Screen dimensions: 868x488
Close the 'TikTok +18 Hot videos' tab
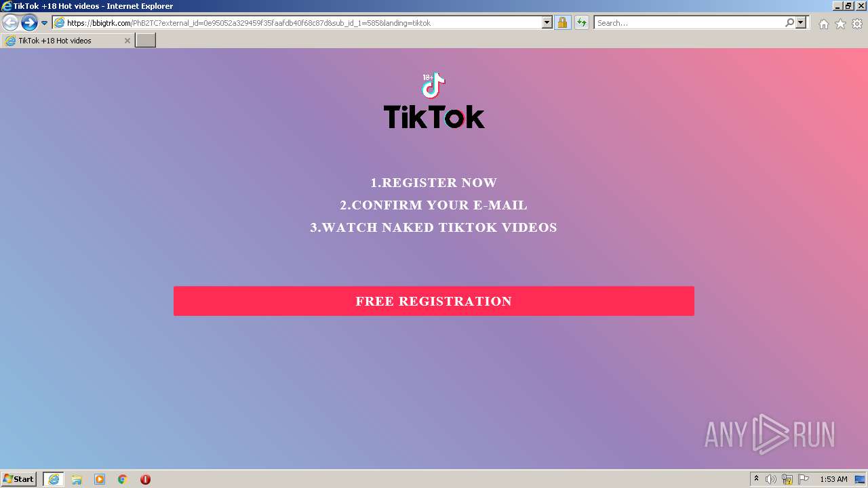127,41
